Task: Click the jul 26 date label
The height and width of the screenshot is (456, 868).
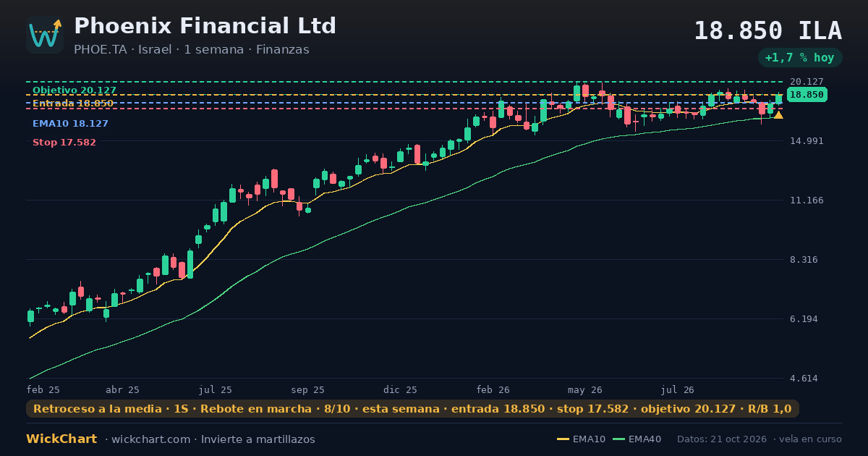Action: tap(678, 389)
